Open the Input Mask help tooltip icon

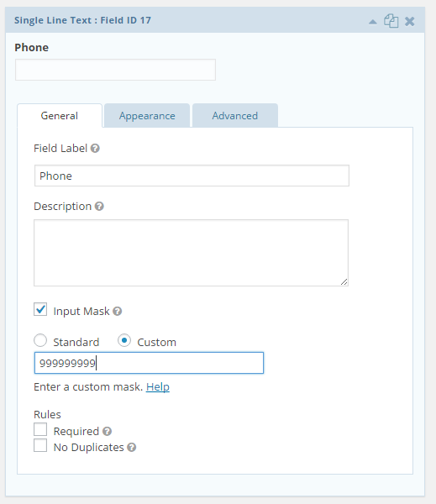[x=118, y=311]
